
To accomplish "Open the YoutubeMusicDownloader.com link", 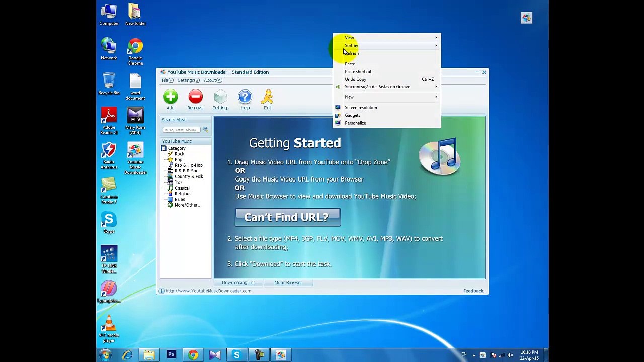I will [208, 291].
